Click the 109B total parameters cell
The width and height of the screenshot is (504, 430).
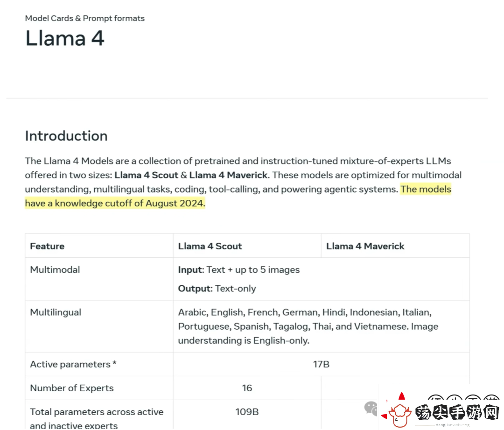point(247,412)
